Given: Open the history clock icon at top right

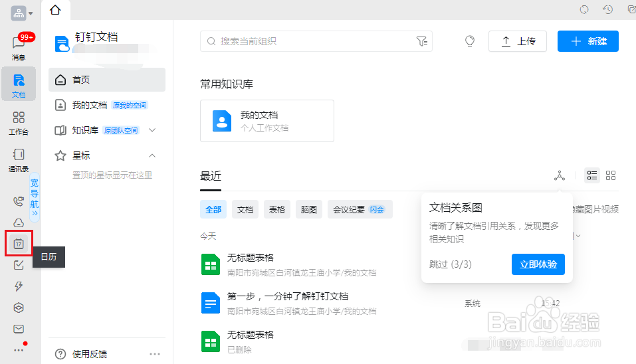Looking at the screenshot, I should (607, 10).
